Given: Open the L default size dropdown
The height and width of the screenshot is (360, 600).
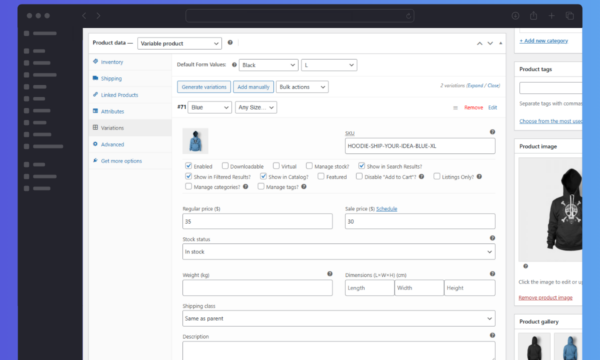Looking at the screenshot, I should point(329,65).
